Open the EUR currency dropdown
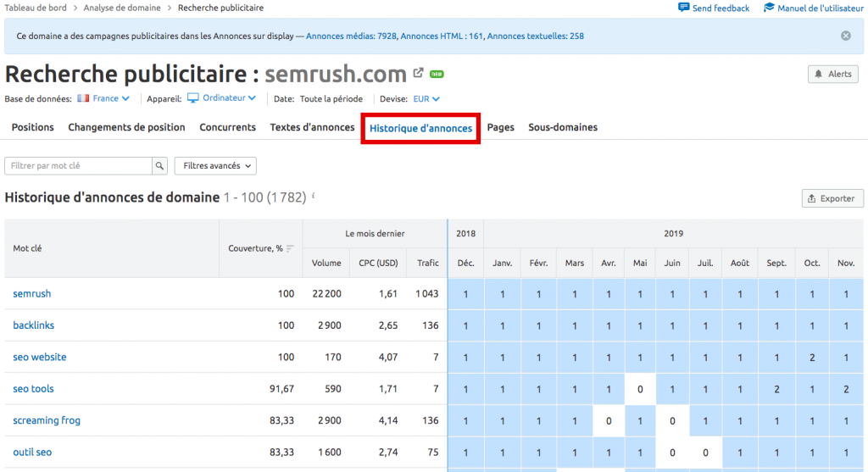868x472 pixels. tap(426, 99)
